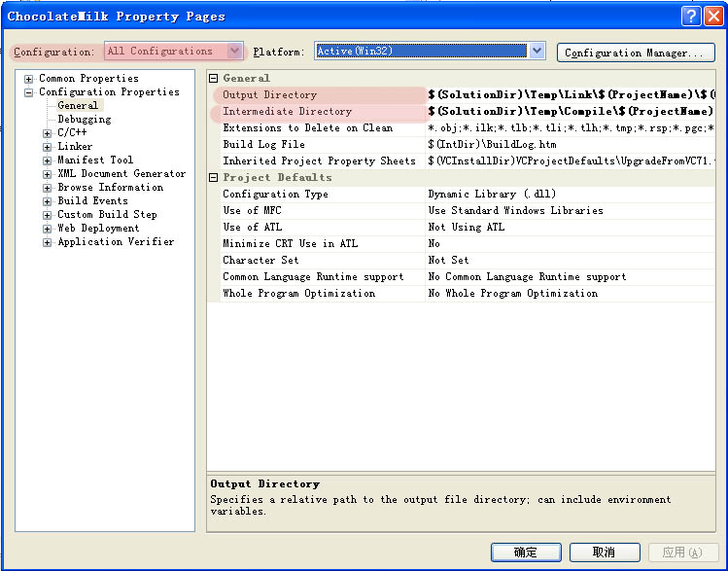Viewport: 728px width, 571px height.
Task: Select Extensions to Delete on Clean
Action: [323, 127]
